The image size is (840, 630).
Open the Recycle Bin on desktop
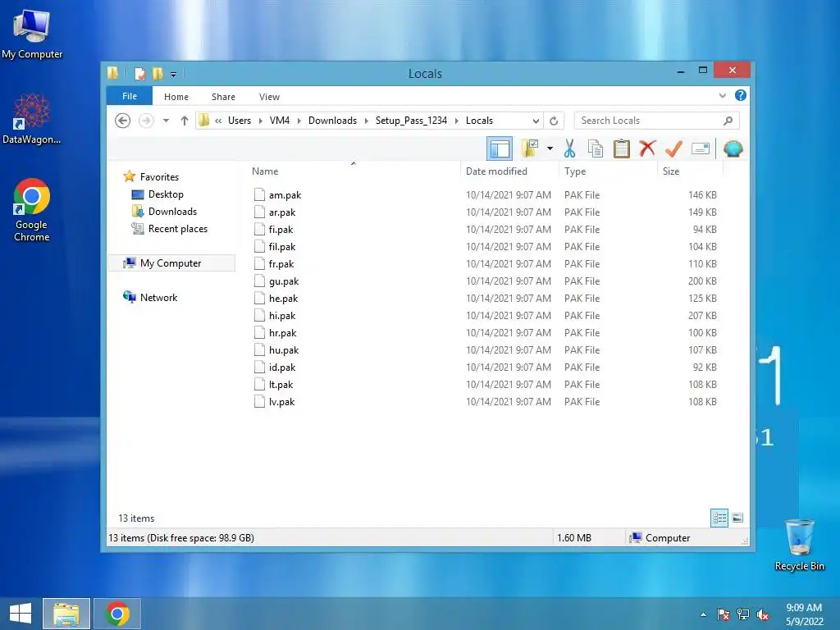coord(799,545)
